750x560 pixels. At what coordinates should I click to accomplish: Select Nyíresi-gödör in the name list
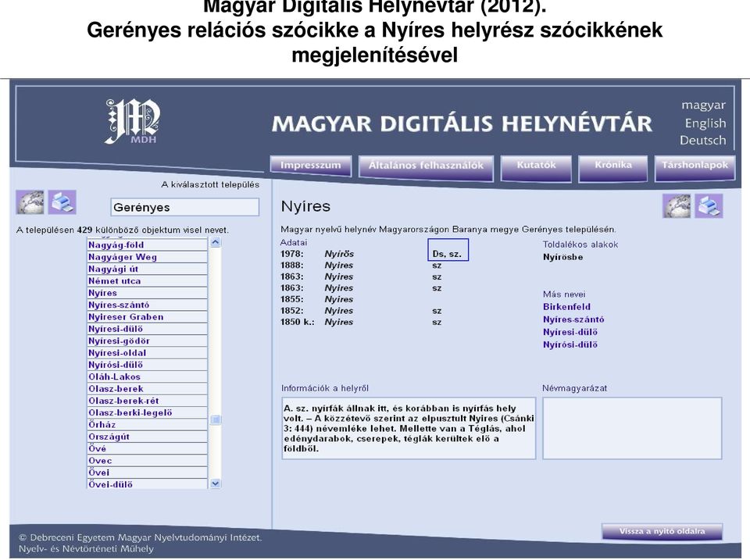148,341
